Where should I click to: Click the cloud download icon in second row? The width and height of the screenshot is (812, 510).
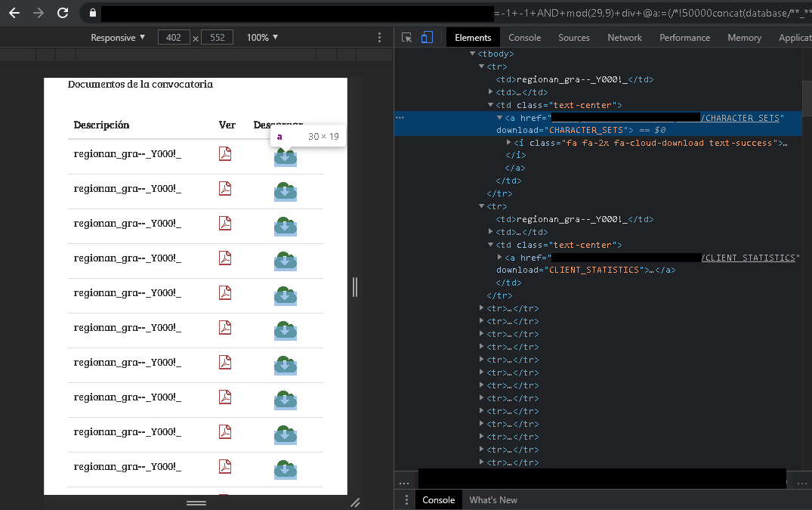[285, 191]
